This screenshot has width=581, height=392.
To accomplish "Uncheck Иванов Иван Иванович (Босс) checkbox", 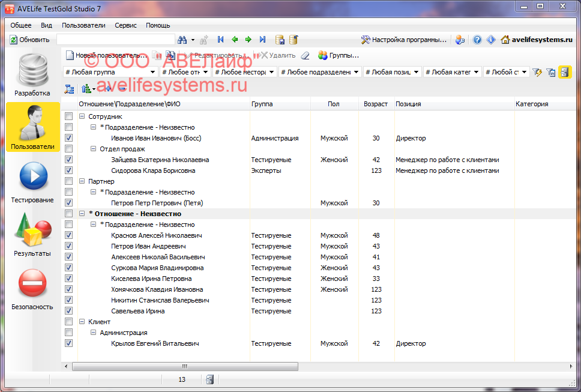I will pos(68,138).
